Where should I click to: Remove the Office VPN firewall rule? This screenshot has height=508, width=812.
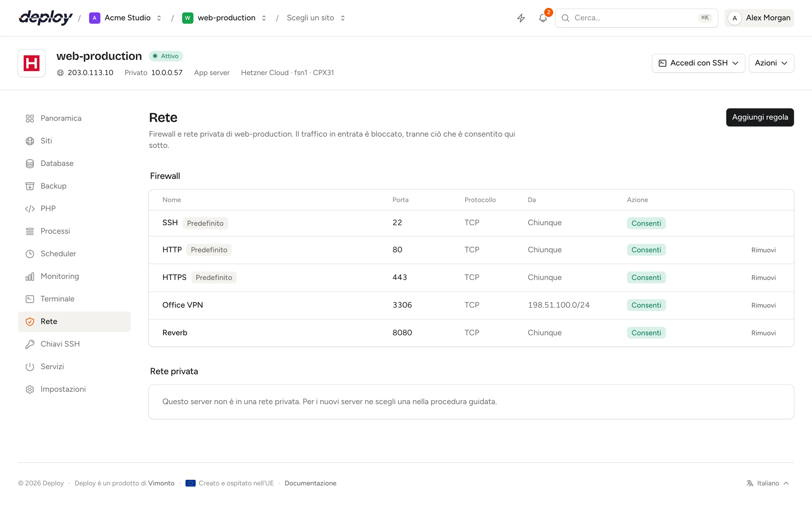point(763,305)
